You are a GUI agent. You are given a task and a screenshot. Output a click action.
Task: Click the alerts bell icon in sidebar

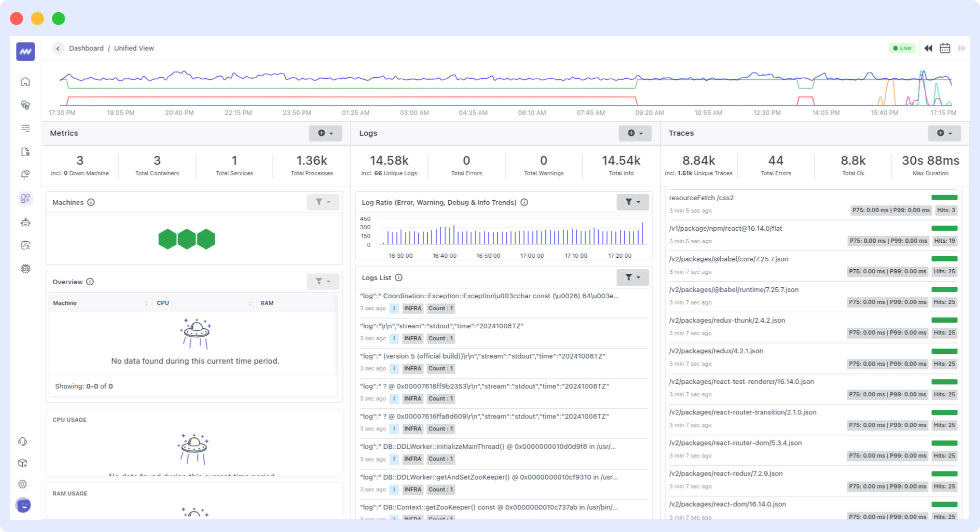tap(24, 175)
